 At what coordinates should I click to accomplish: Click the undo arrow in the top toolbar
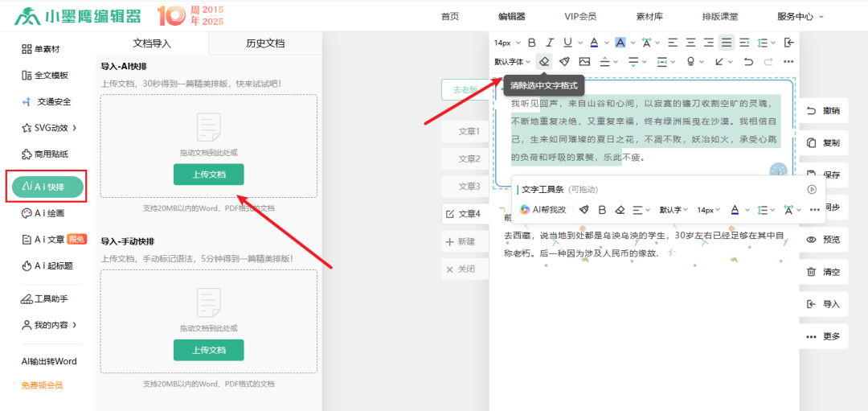point(748,61)
